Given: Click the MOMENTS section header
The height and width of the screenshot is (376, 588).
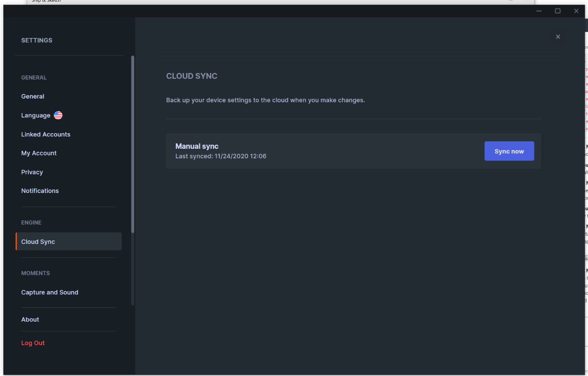Looking at the screenshot, I should point(35,273).
